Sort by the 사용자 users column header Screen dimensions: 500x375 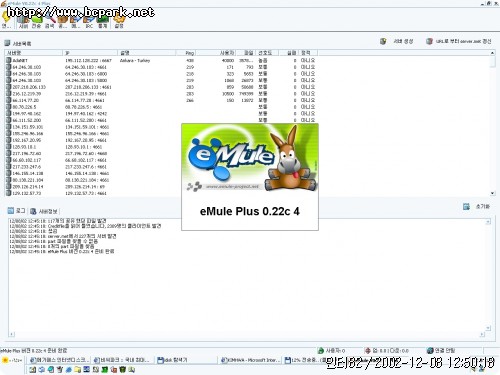[216, 53]
